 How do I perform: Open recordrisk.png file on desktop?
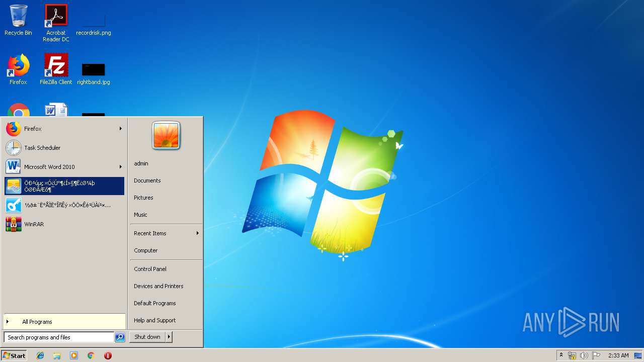(x=94, y=23)
